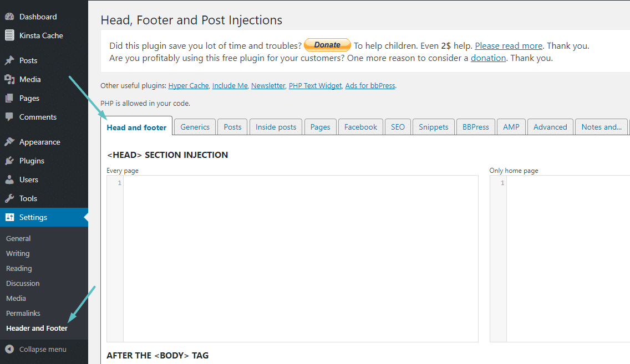Switch to the Facebook tab
This screenshot has width=630, height=364.
click(360, 126)
